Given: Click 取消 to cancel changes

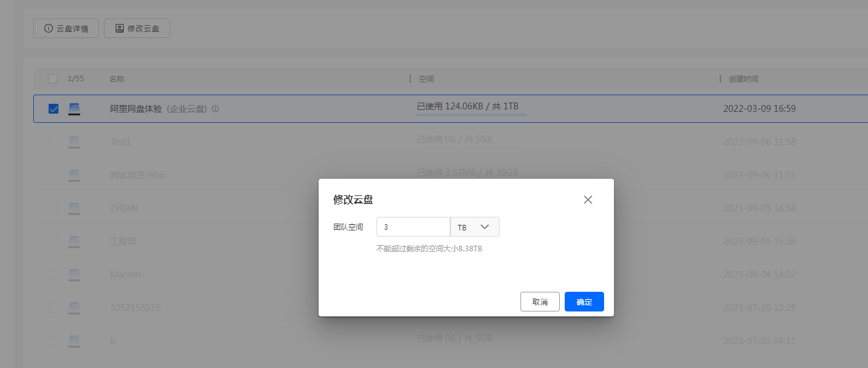Looking at the screenshot, I should [x=540, y=302].
